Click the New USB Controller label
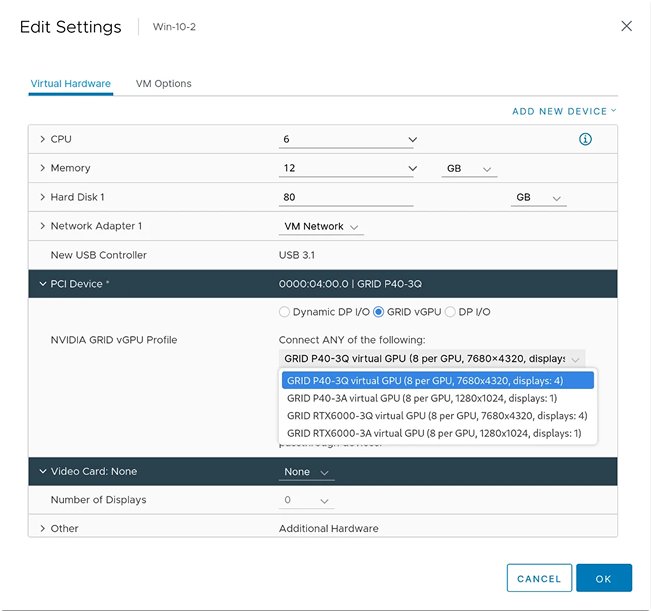The height and width of the screenshot is (611, 651). pyautogui.click(x=98, y=255)
